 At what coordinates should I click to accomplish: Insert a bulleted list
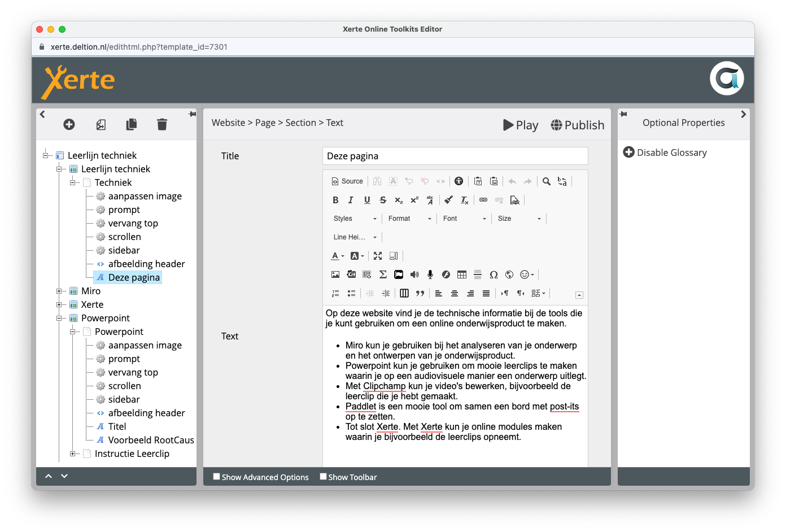(x=351, y=293)
